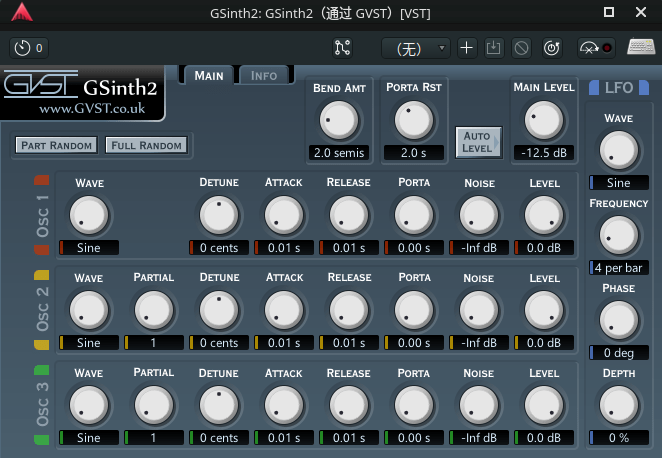
Task: Click the OSC 1 Porta knob
Action: [414, 215]
